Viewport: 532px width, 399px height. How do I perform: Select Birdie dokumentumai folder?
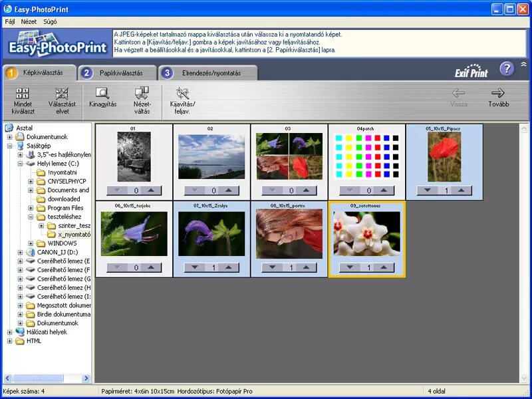pyautogui.click(x=63, y=314)
